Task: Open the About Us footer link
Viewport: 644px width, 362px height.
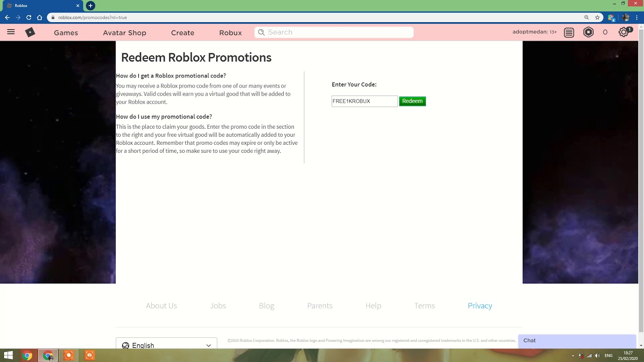Action: [162, 306]
